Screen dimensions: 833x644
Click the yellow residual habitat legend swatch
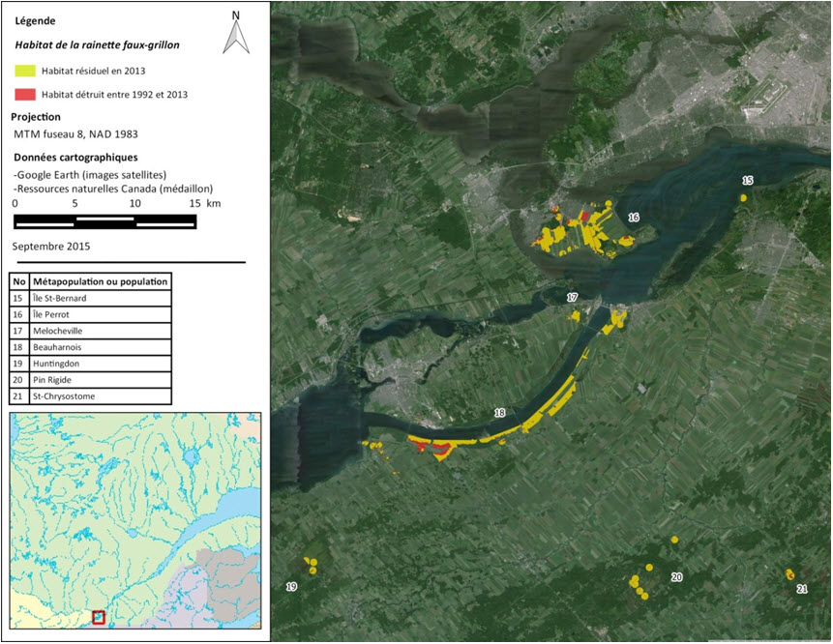(x=25, y=71)
